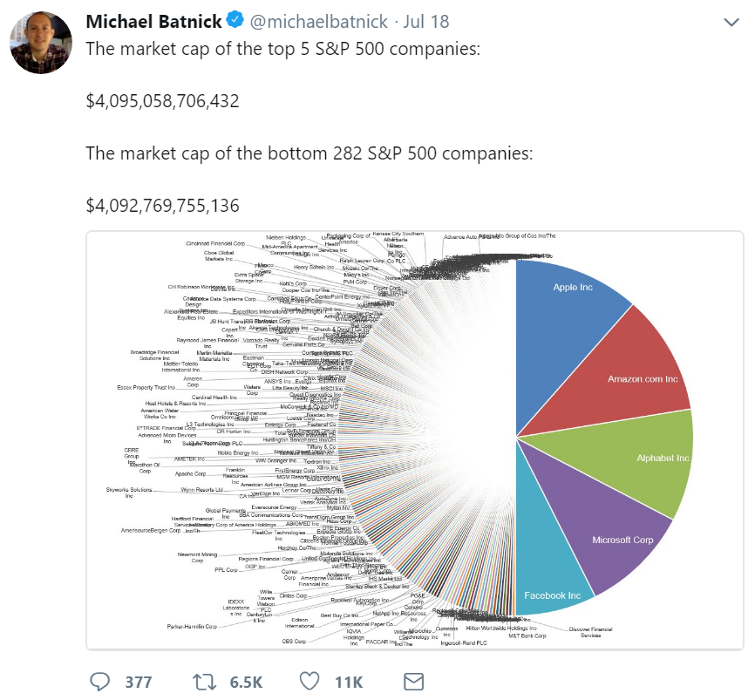Screen dimensions: 755x700
Task: Like the tweet with heart icon
Action: pos(309,681)
